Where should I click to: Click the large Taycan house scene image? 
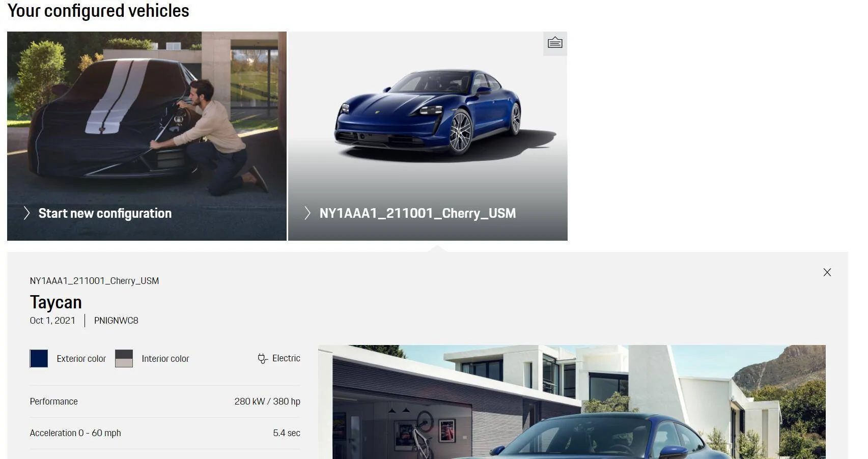tap(572, 402)
